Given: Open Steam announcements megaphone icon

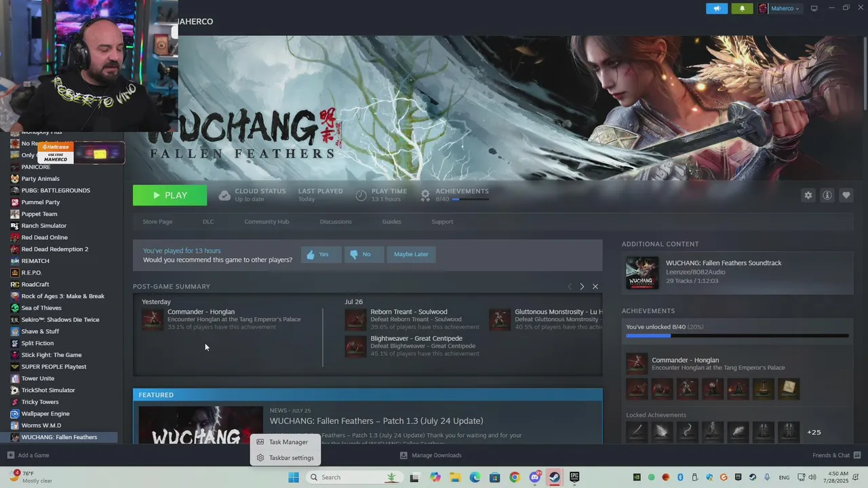Looking at the screenshot, I should coord(717,9).
